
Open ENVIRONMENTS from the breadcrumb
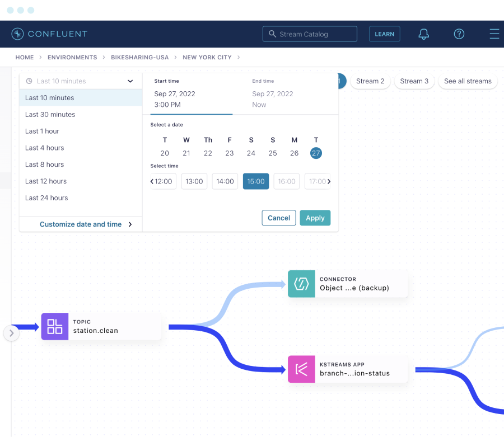[72, 57]
